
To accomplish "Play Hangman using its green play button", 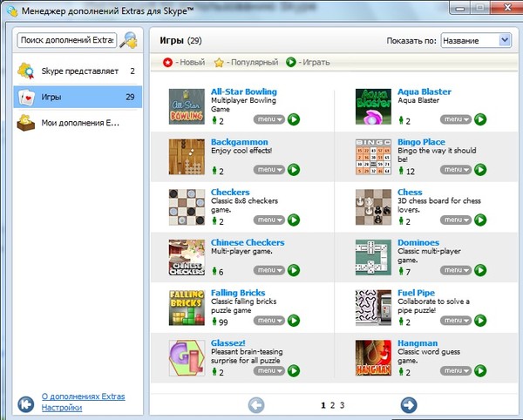I will (x=480, y=370).
